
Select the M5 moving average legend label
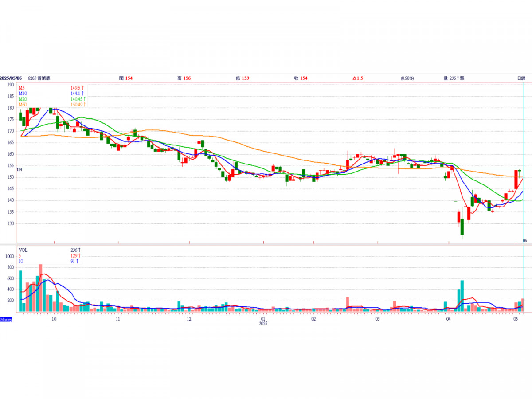(22, 88)
